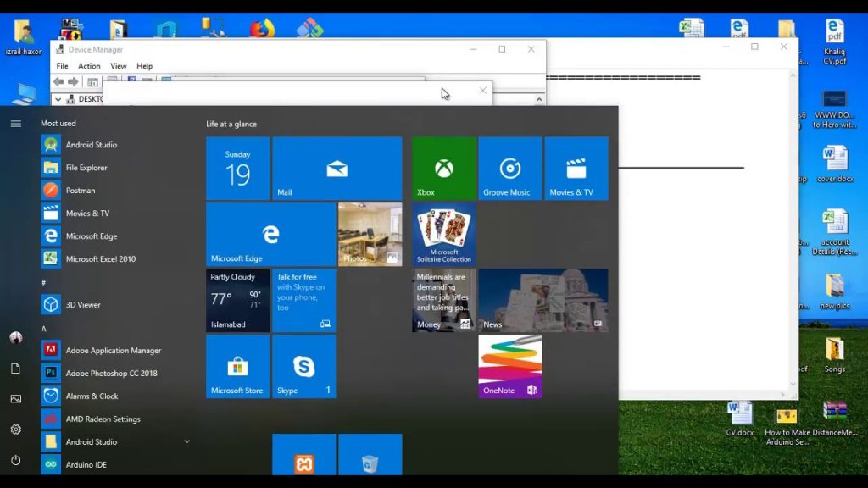Image resolution: width=868 pixels, height=488 pixels.
Task: Launch Postman from the Start menu
Action: [81, 191]
